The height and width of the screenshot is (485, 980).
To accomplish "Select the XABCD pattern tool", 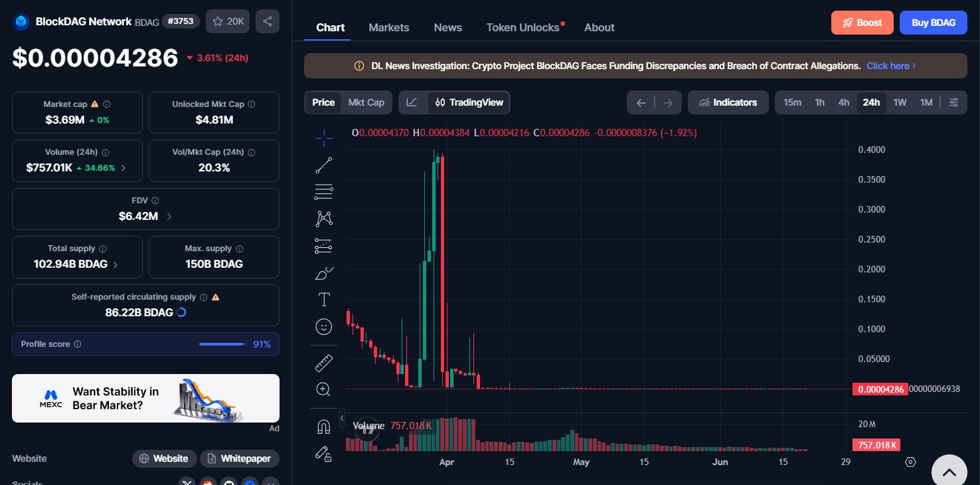I will (x=324, y=219).
